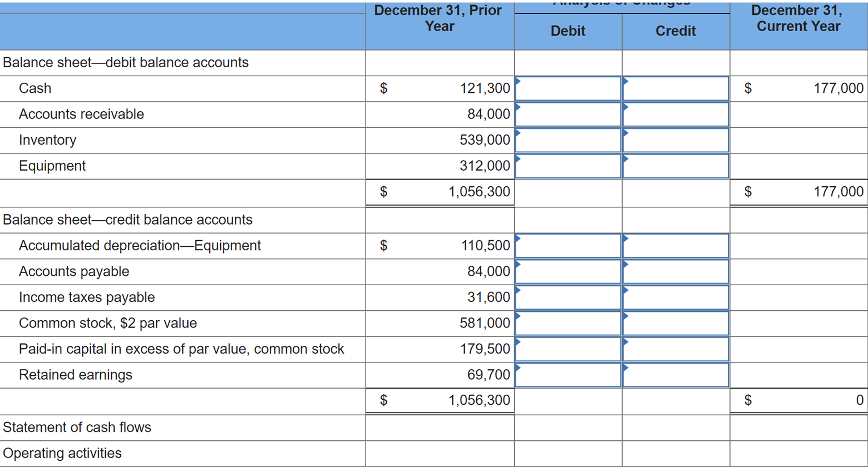Click the Statement of cash flows row label

click(77, 427)
